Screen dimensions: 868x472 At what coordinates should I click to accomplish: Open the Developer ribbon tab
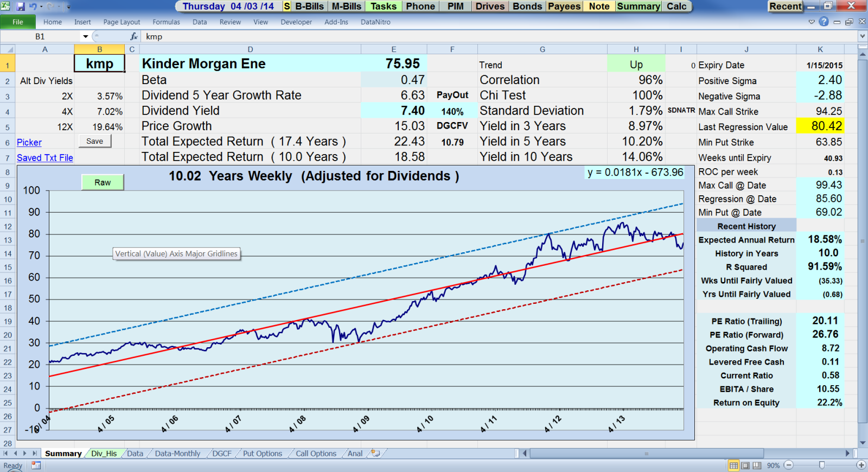point(296,22)
